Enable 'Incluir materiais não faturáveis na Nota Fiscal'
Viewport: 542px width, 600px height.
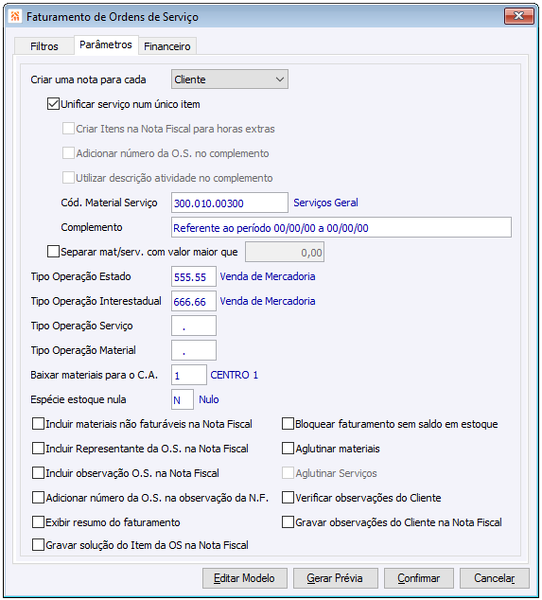click(x=38, y=424)
